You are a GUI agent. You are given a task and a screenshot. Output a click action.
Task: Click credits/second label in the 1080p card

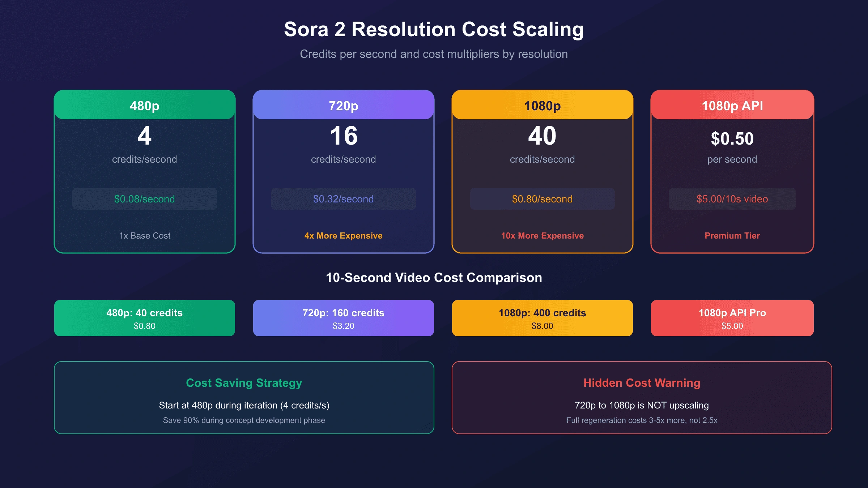(542, 159)
